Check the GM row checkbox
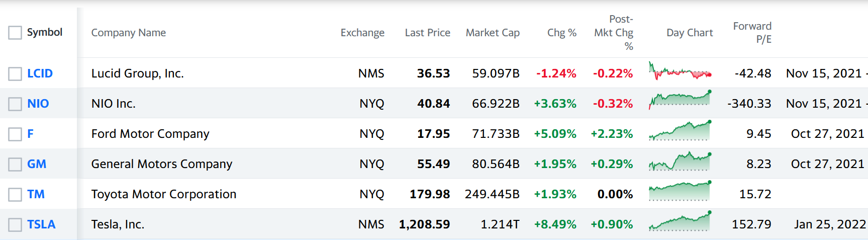Screen dimensions: 868x240 pos(15,165)
